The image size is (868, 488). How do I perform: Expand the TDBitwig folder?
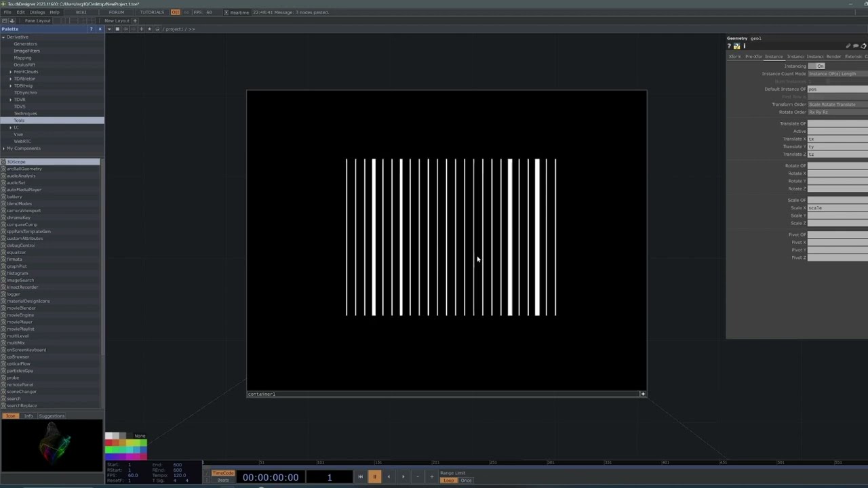pos(10,85)
